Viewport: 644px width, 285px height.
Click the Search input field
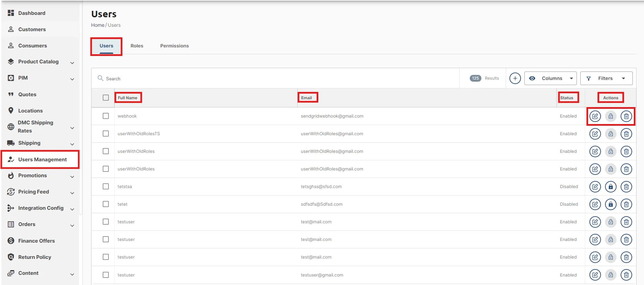tap(275, 78)
